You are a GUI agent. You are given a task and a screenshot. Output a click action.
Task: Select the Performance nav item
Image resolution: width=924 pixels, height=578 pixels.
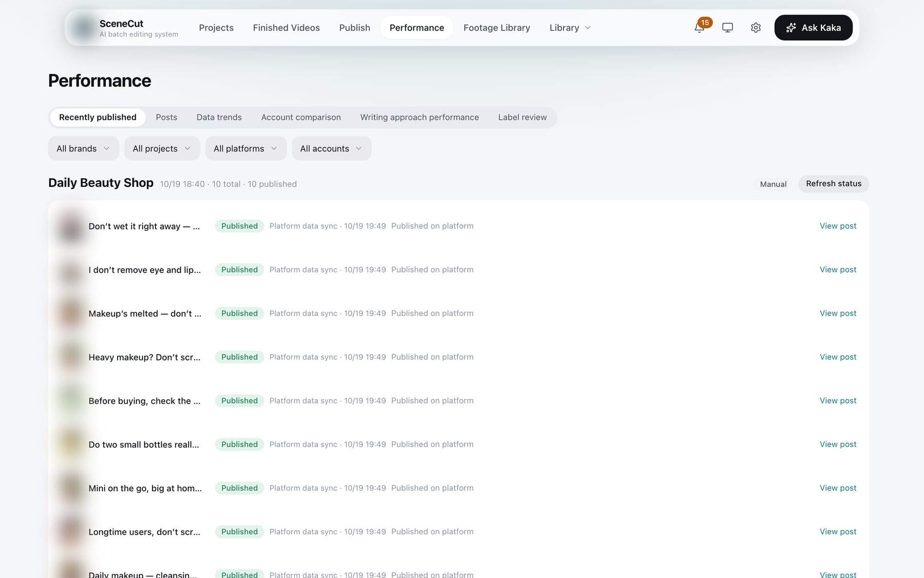[x=417, y=28]
